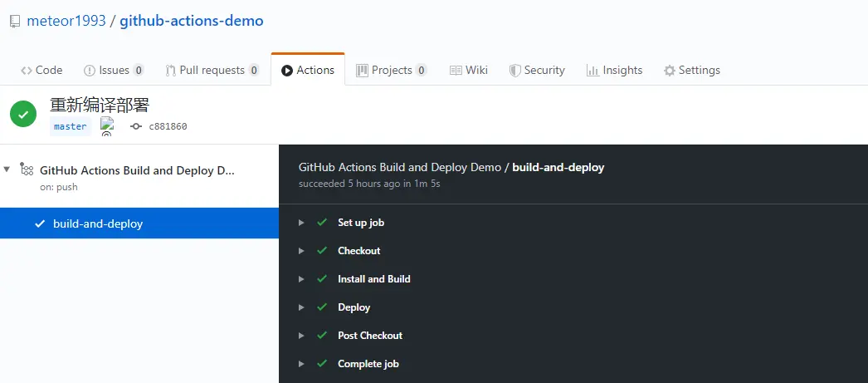Go to the Insights tab
The image size is (868, 383).
tap(614, 71)
